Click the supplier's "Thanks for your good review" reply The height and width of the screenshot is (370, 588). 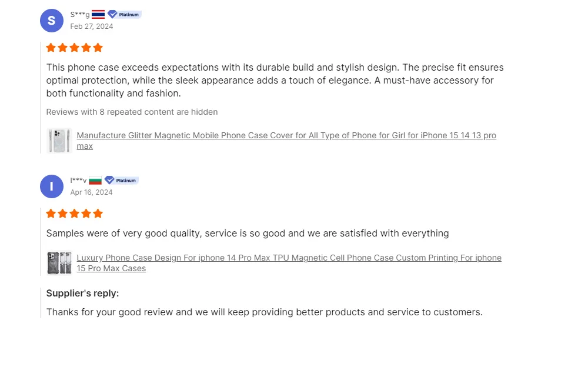(264, 312)
